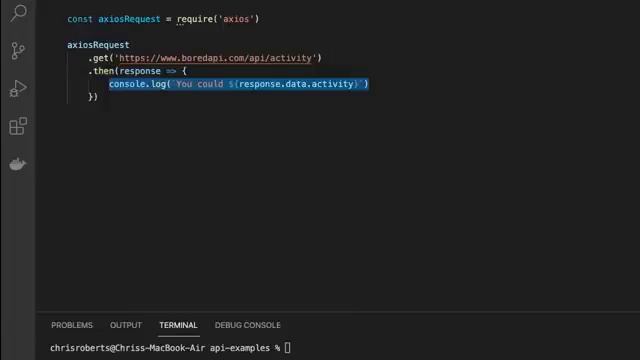Click 'chrisroberts@Chriss-MacBook-Air' in terminal prompt
This screenshot has height=360, width=640.
point(128,348)
